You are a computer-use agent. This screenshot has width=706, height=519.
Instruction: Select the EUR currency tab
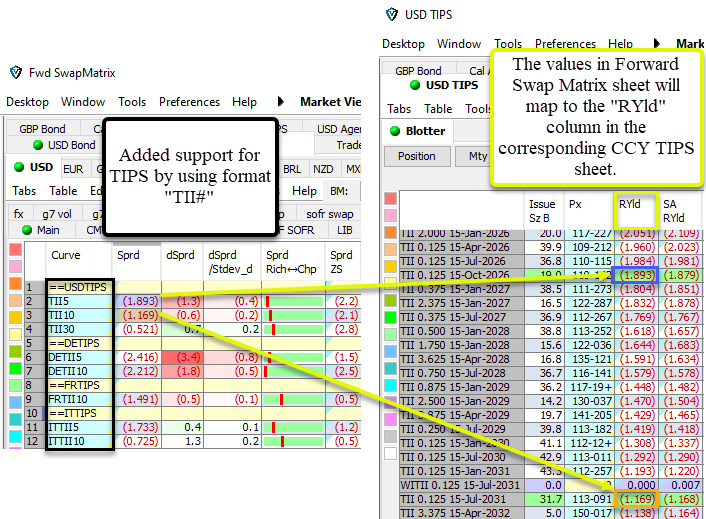click(x=73, y=169)
